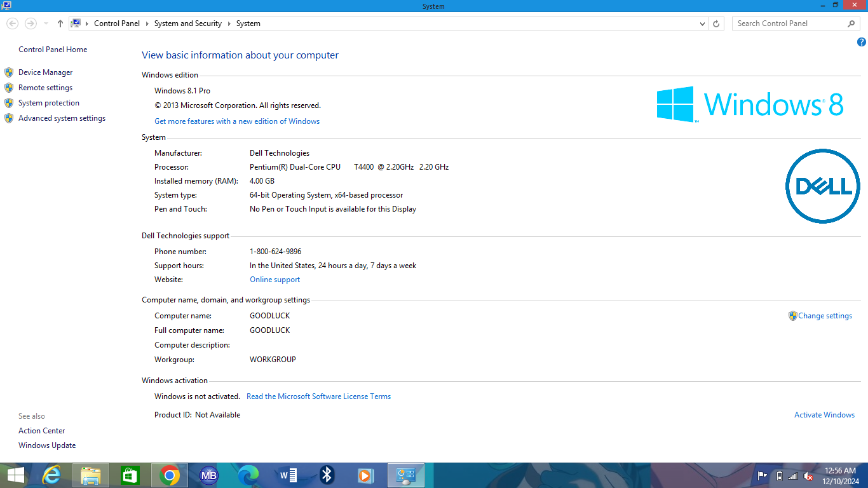The width and height of the screenshot is (868, 488).
Task: Open the media player taskbar icon
Action: 366,475
